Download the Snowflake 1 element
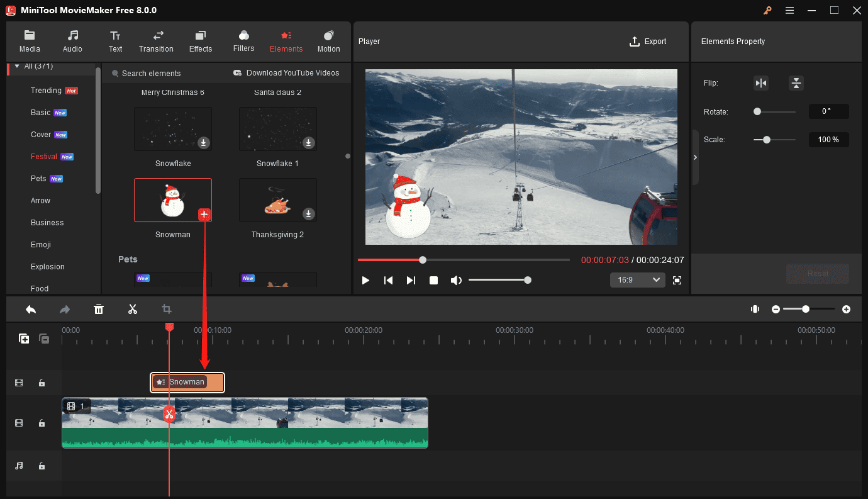The height and width of the screenshot is (499, 868). (308, 143)
